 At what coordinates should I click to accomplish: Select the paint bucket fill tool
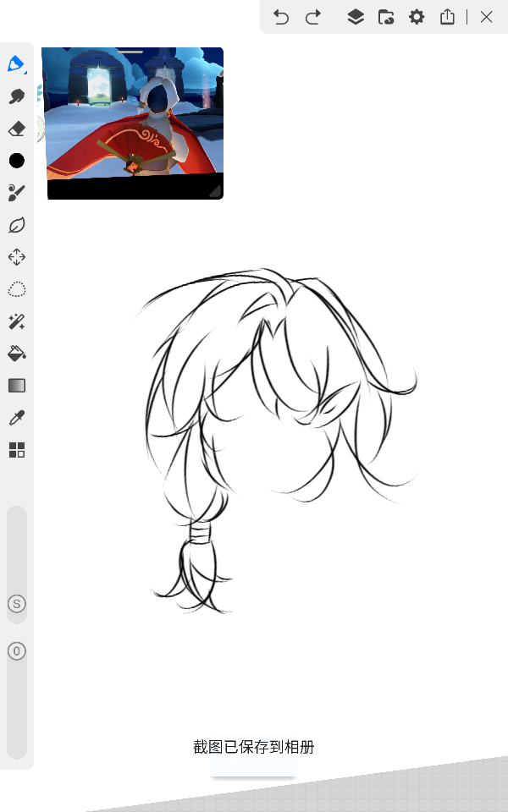tap(17, 354)
